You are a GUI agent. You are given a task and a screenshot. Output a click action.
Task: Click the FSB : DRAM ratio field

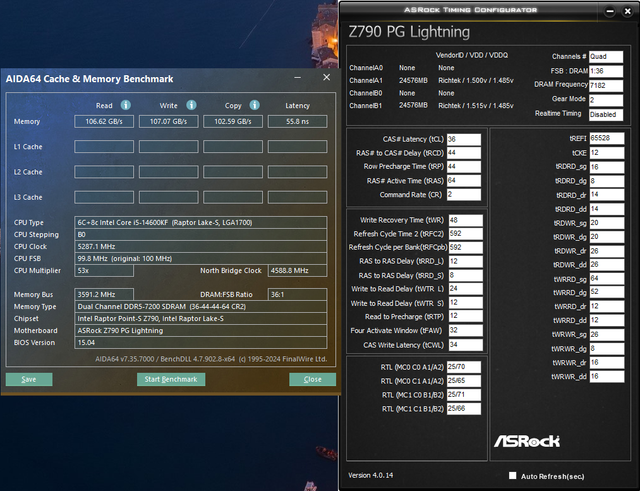(606, 71)
